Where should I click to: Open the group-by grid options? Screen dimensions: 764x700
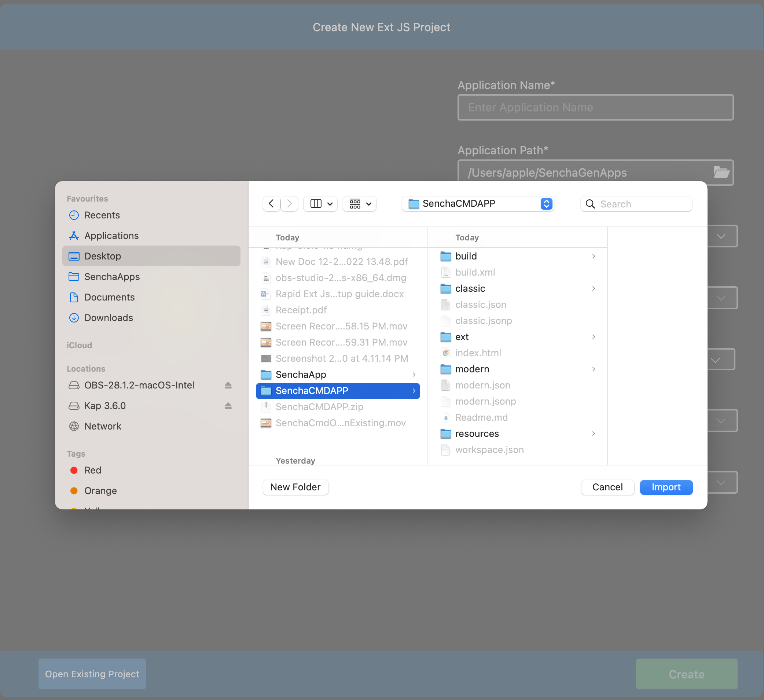click(x=360, y=204)
